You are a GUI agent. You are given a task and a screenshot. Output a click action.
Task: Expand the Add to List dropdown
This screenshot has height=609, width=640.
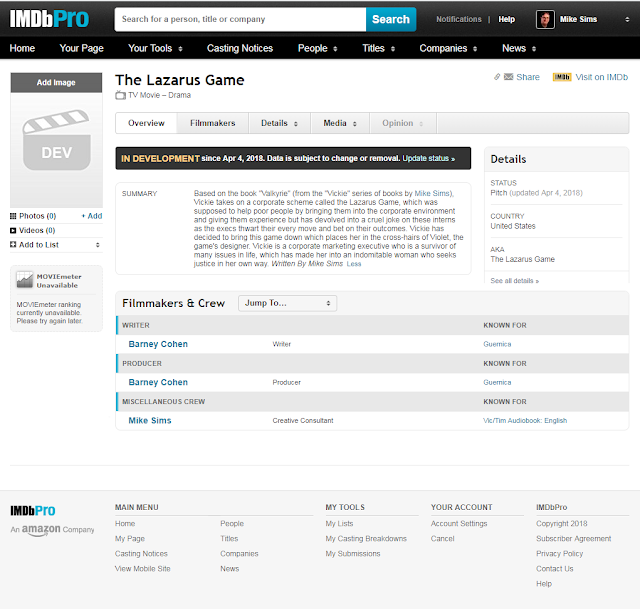pyautogui.click(x=98, y=245)
